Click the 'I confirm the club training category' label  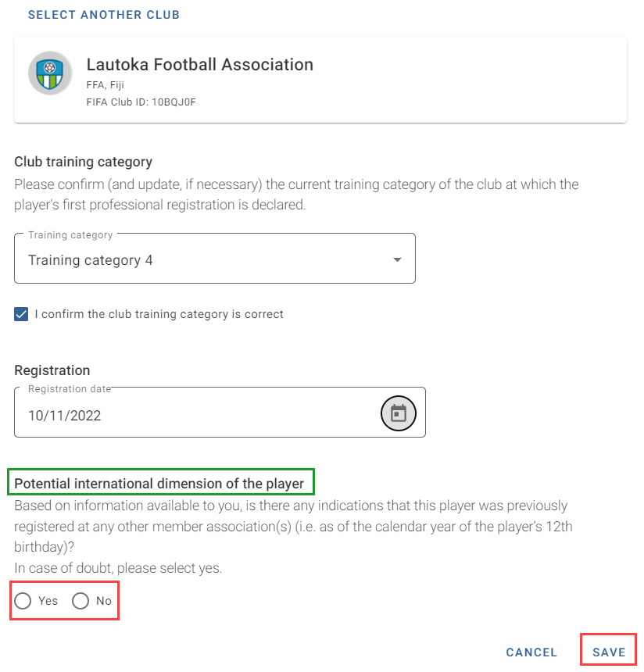coord(159,314)
